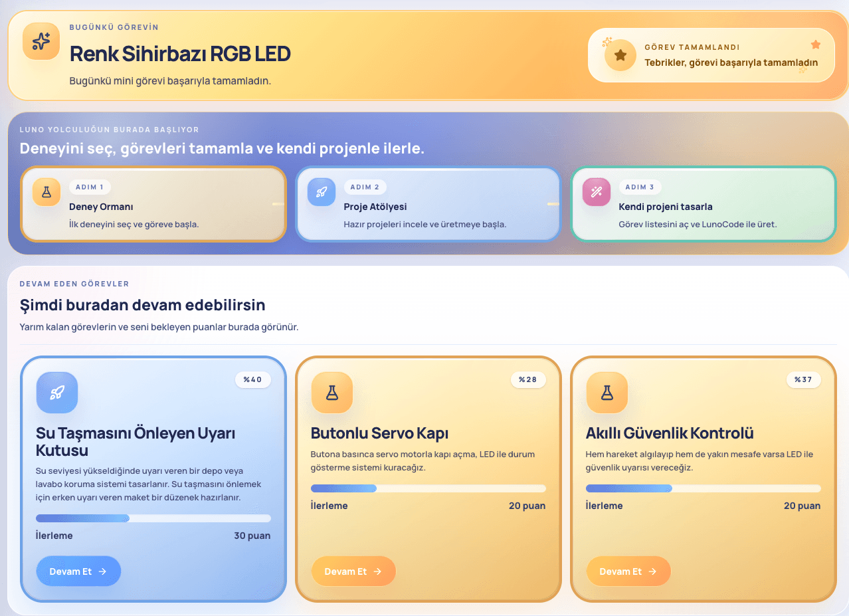Open the Proje Atölyesi step card
This screenshot has height=616, width=849.
coord(428,203)
